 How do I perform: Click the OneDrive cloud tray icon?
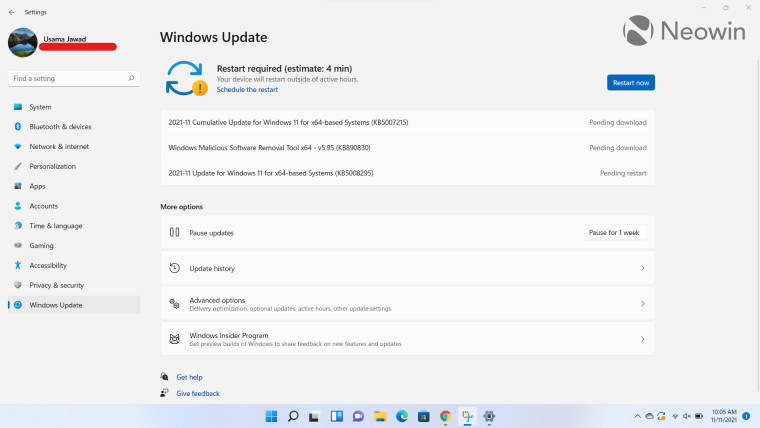tap(649, 416)
